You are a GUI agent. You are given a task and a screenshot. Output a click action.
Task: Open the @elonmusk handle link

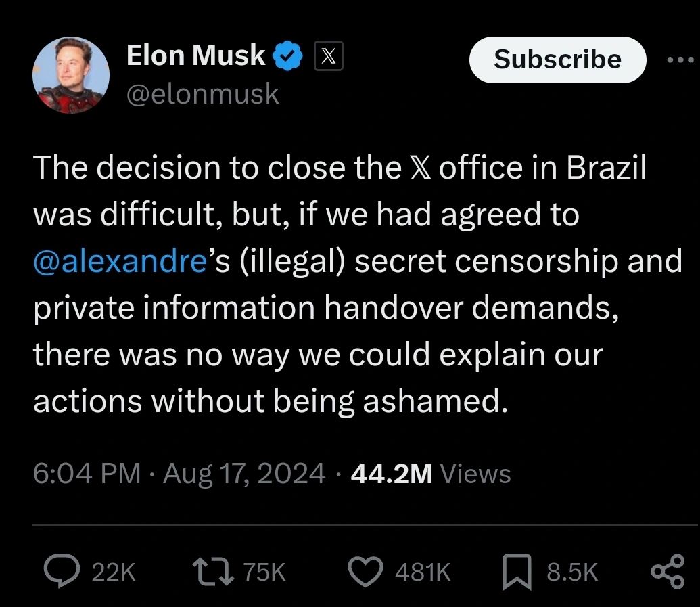pos(203,93)
